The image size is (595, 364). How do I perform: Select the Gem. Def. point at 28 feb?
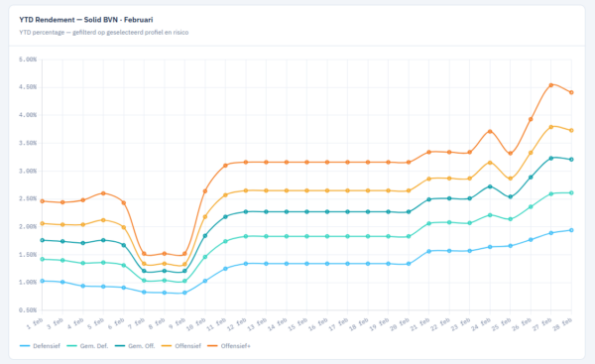571,192
